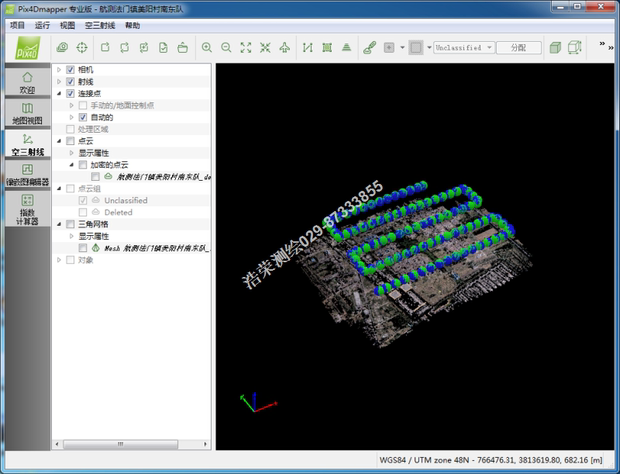Expand the 射线 tree node

pyautogui.click(x=59, y=81)
